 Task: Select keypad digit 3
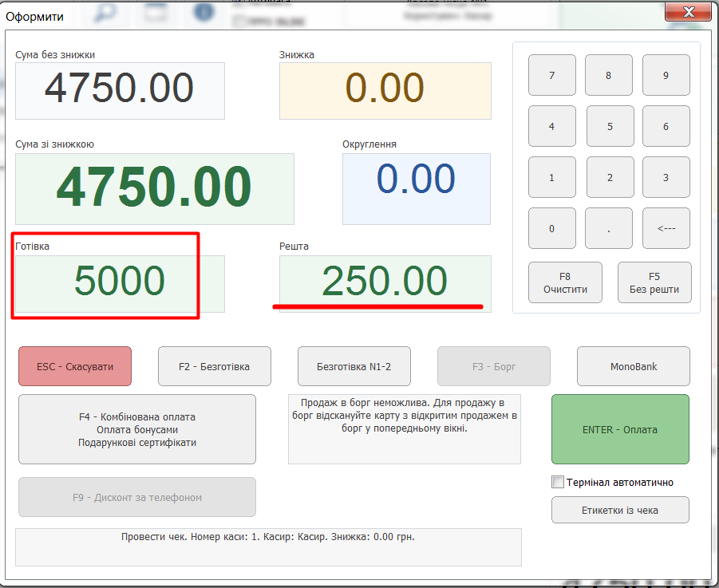point(666,177)
